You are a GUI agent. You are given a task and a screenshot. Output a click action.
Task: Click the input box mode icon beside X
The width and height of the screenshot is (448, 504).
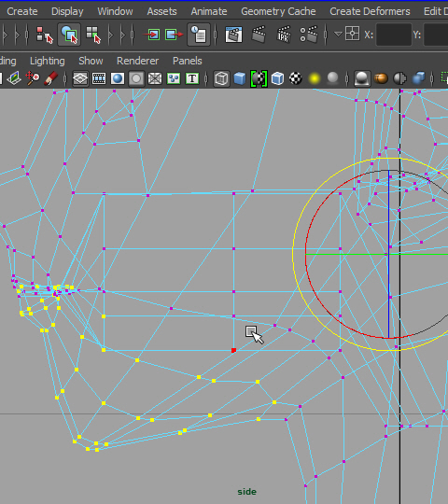pyautogui.click(x=352, y=34)
